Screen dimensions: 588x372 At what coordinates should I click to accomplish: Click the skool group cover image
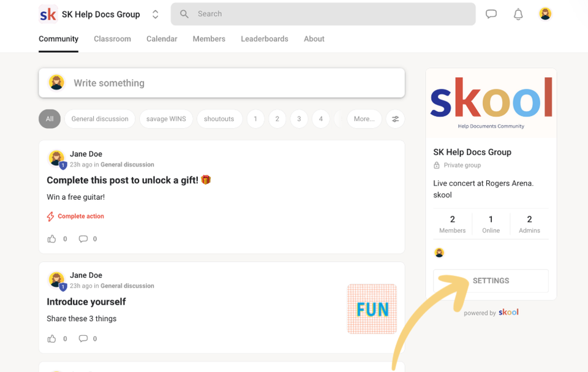pyautogui.click(x=491, y=103)
